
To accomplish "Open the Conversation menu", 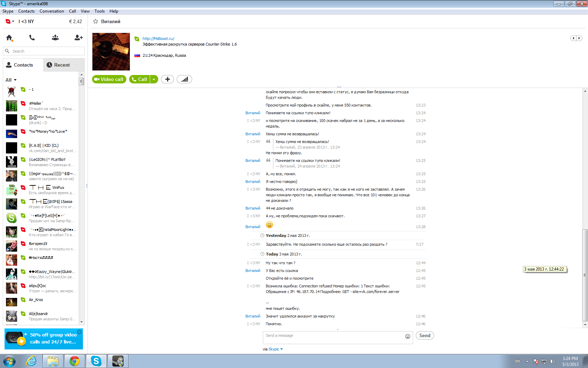I will (x=52, y=11).
